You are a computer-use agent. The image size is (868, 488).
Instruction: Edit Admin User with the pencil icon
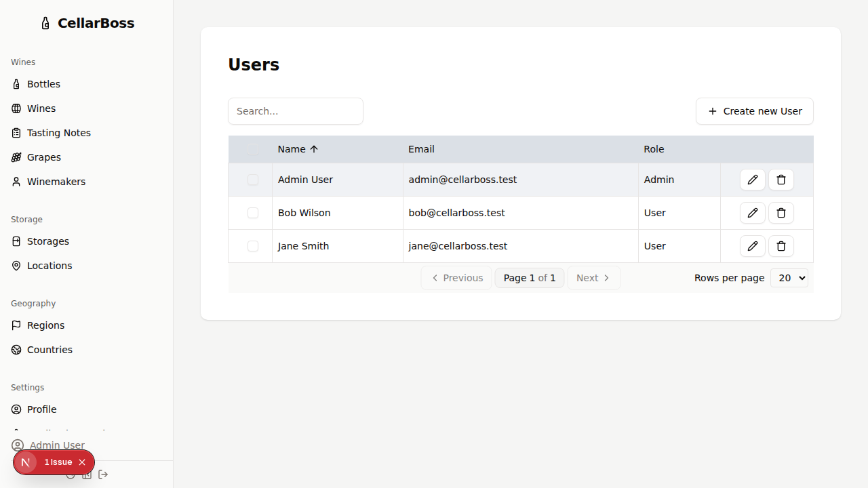(x=753, y=180)
